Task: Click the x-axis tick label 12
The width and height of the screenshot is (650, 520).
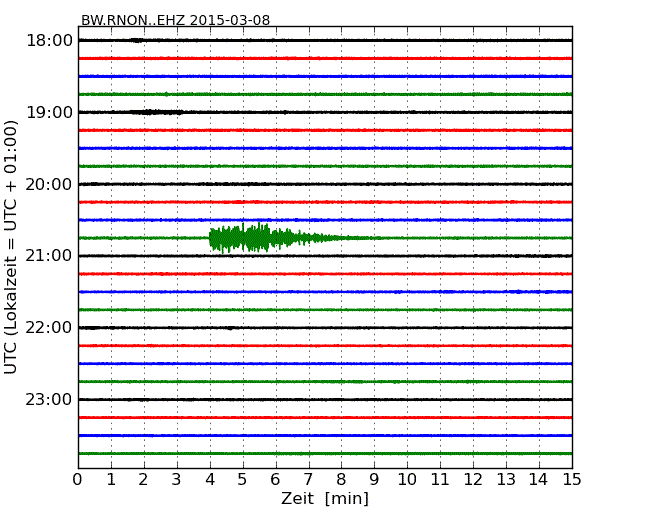Action: coord(473,480)
